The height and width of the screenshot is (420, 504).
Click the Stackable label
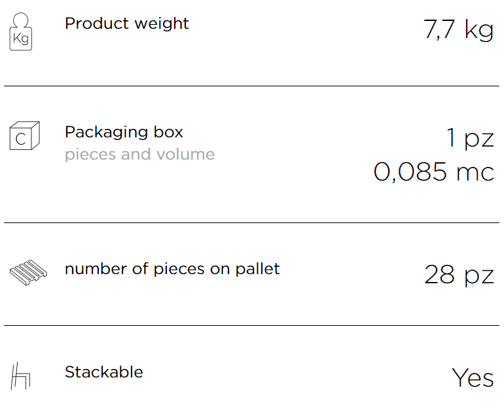[104, 372]
